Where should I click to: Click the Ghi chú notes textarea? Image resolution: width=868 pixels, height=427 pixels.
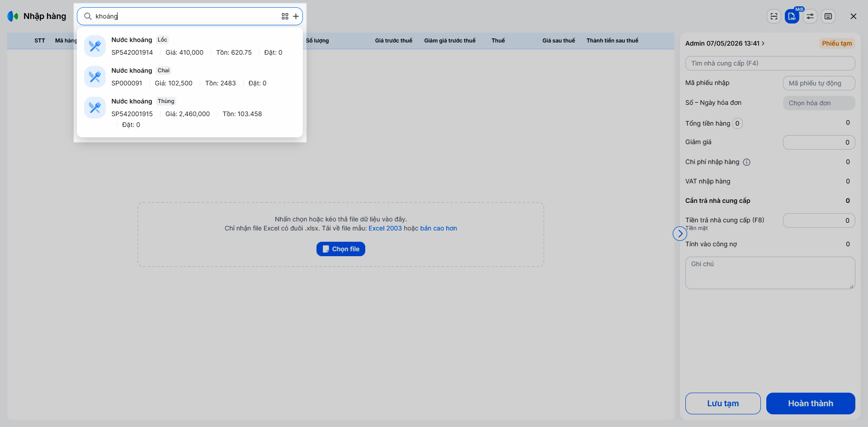click(770, 273)
